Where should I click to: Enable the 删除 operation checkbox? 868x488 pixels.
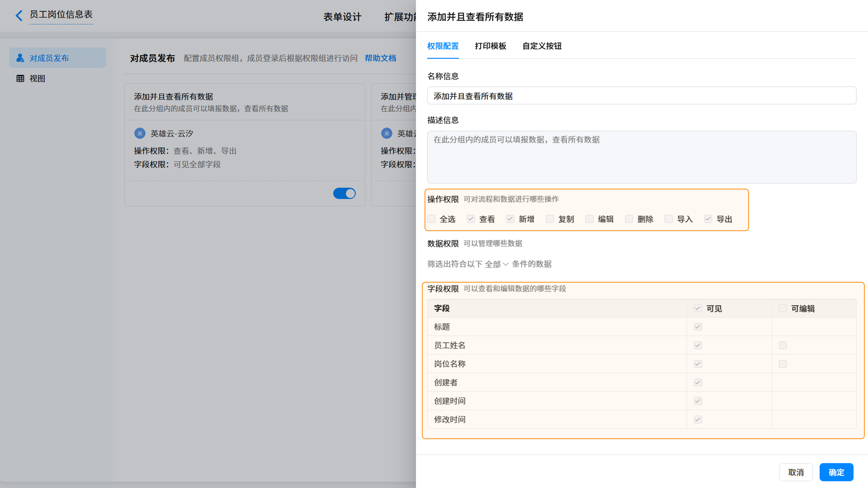pyautogui.click(x=629, y=219)
